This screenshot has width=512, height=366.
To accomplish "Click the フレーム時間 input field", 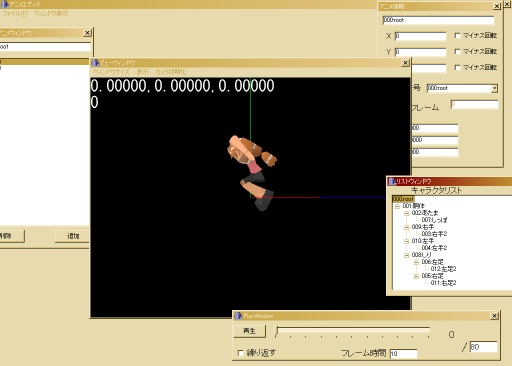I will (x=404, y=354).
